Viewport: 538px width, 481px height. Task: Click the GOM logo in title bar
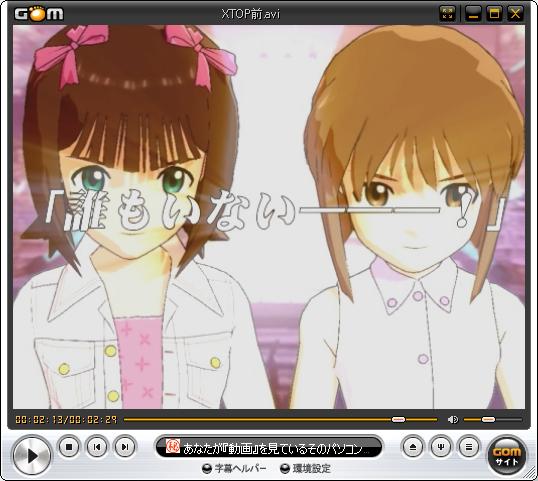click(x=39, y=13)
